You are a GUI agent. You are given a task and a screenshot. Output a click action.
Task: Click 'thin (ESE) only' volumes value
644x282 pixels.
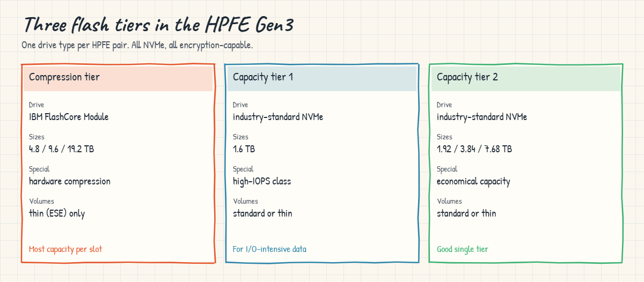click(57, 213)
